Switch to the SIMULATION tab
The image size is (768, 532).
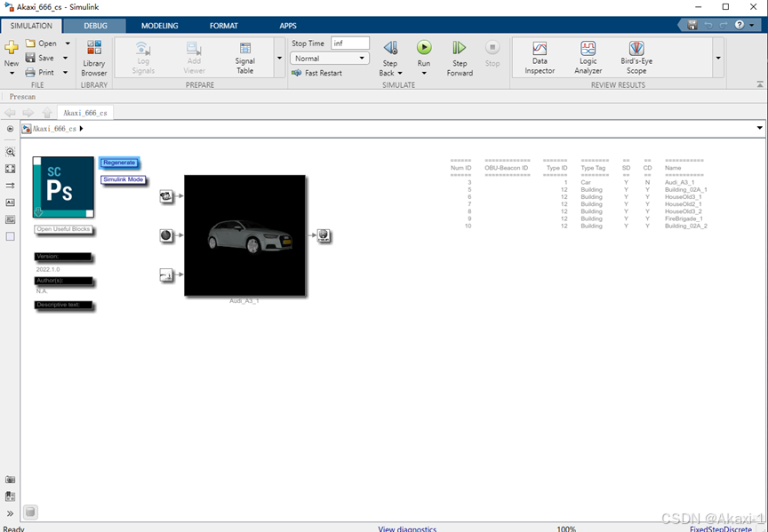[x=31, y=26]
